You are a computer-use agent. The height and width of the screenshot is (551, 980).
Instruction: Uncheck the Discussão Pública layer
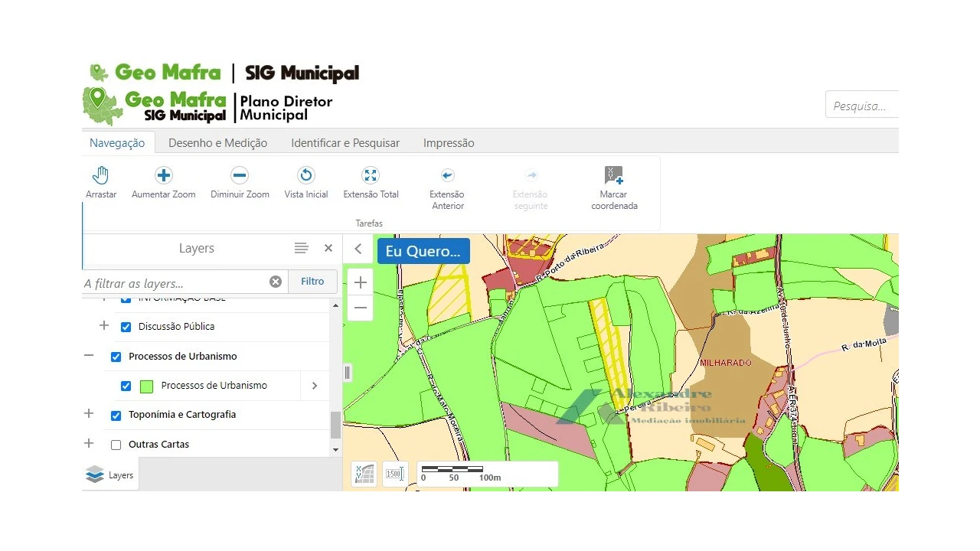pos(126,327)
